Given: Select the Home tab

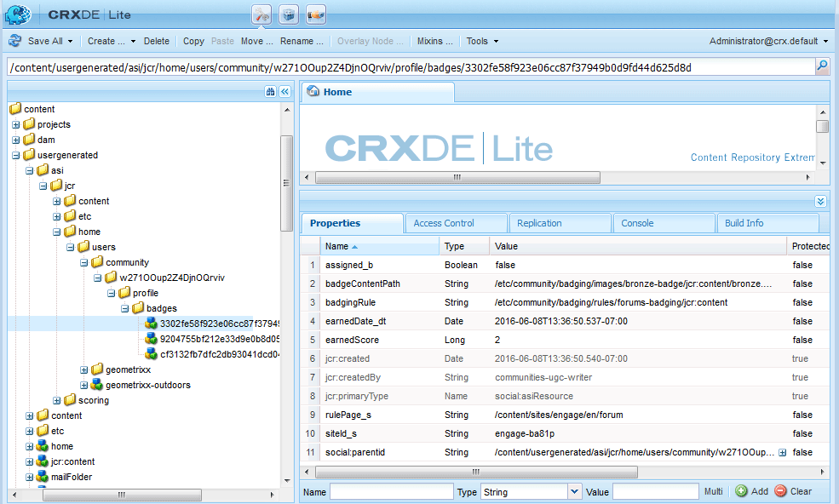Looking at the screenshot, I should click(378, 92).
